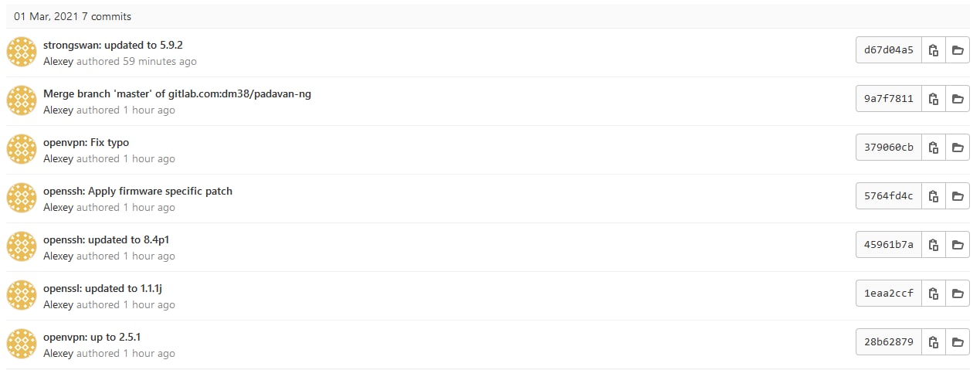
Task: Copy commit SHA 9a7f7811 to clipboard
Action: 934,99
